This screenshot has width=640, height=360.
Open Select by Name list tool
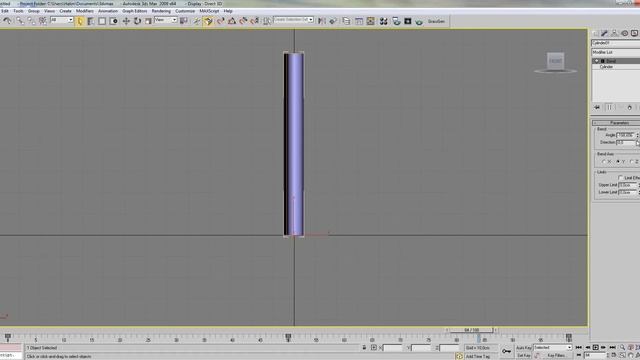pos(91,21)
